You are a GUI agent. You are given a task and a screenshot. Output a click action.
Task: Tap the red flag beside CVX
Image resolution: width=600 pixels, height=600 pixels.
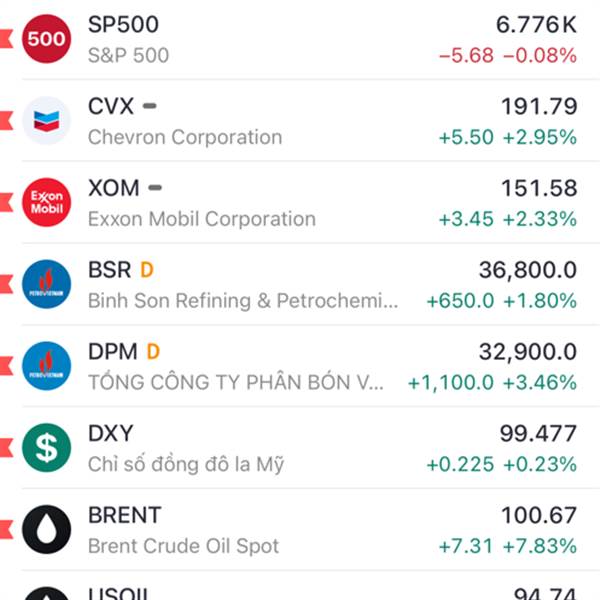click(x=5, y=121)
